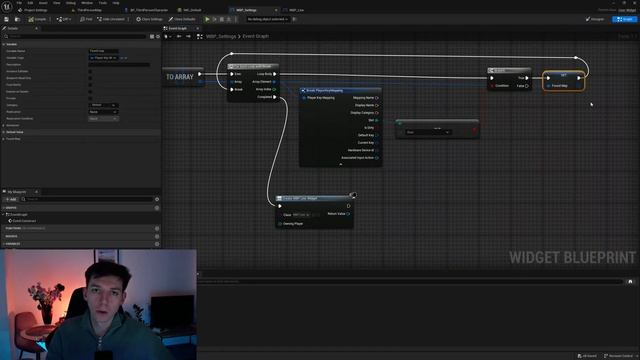This screenshot has width=640, height=360.
Task: Click the Find toolbar button
Action: 86,19
